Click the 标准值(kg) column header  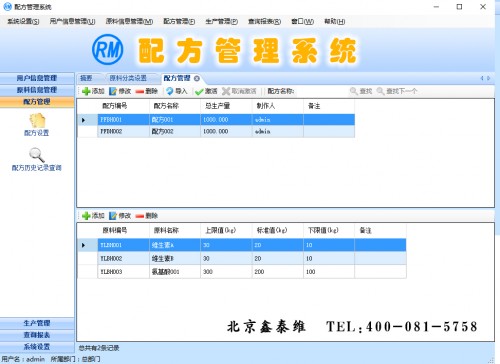pos(277,230)
